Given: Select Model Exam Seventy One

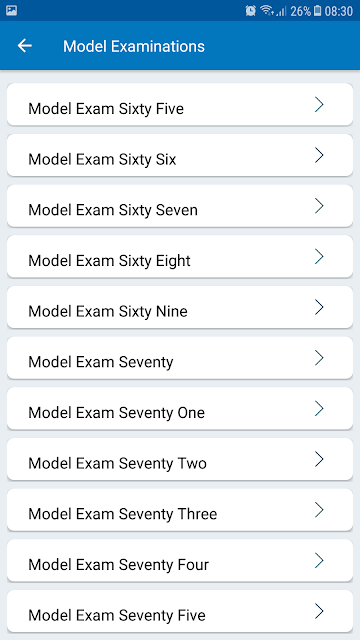Looking at the screenshot, I should coord(180,408).
